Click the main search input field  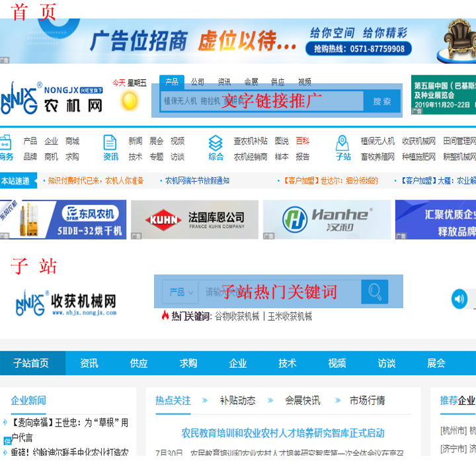(x=262, y=101)
